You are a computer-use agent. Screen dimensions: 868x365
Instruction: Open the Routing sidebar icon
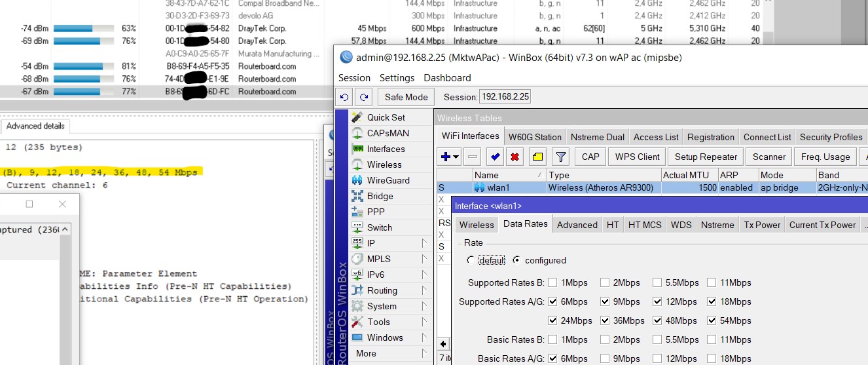point(357,290)
